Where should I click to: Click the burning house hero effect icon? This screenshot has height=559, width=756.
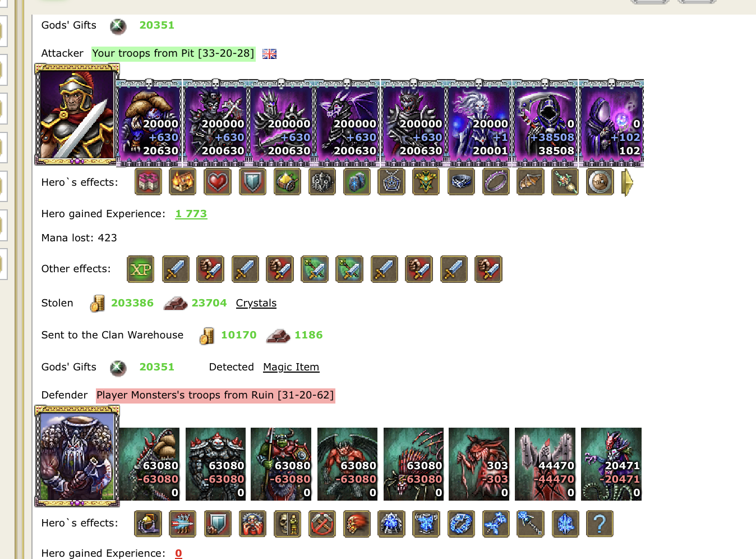pyautogui.click(x=183, y=182)
